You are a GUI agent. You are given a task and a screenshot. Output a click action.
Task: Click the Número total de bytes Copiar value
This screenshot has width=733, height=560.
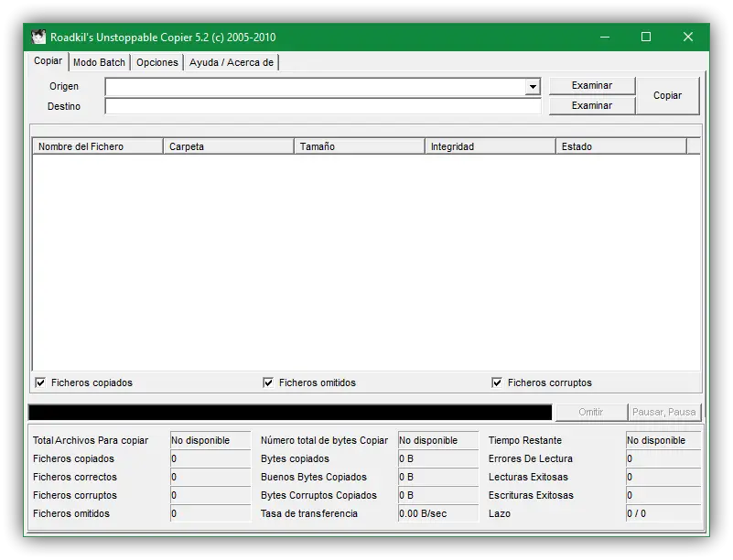438,440
